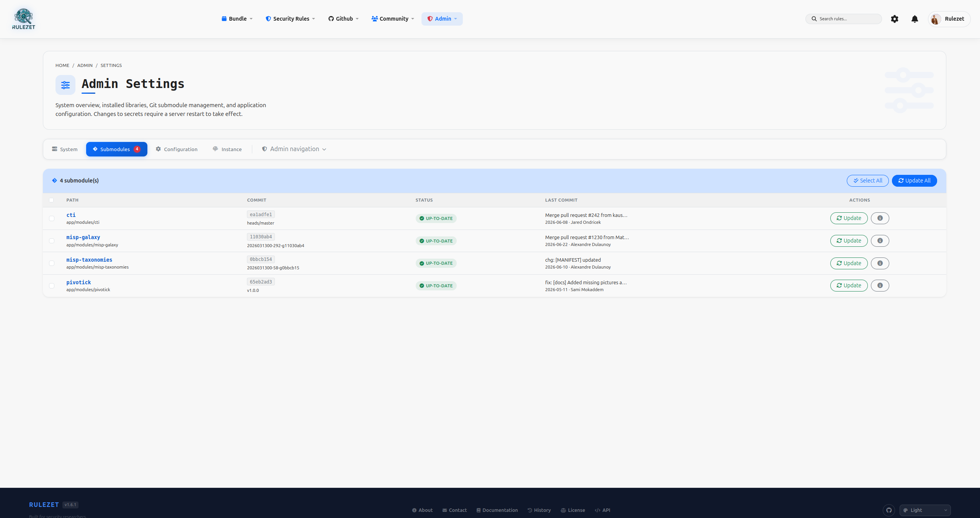Expand the Admin menu
Image resolution: width=980 pixels, height=518 pixels.
click(442, 19)
